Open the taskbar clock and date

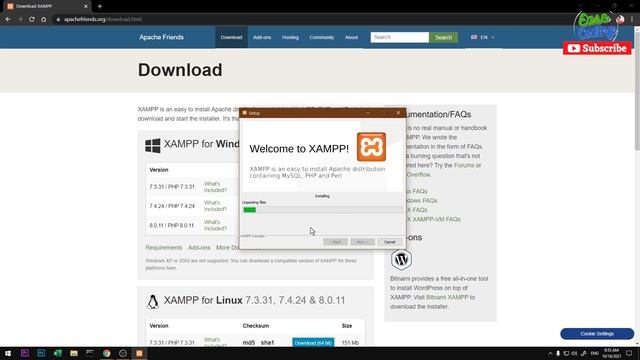(611, 353)
